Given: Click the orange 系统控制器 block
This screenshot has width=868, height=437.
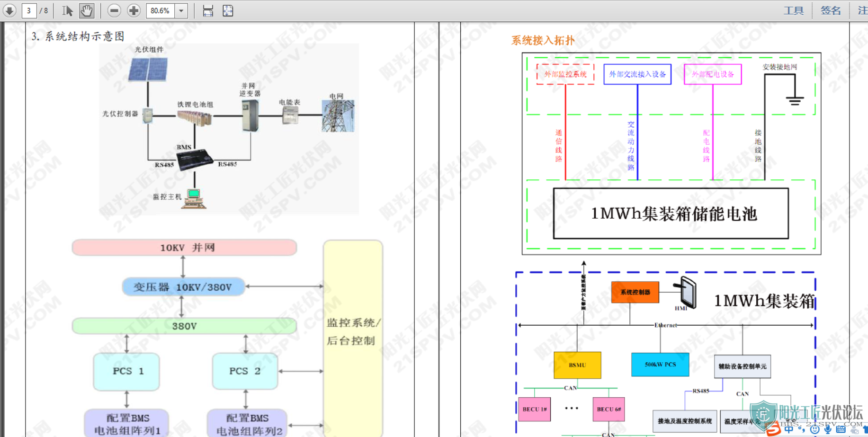Looking at the screenshot, I should click(635, 292).
